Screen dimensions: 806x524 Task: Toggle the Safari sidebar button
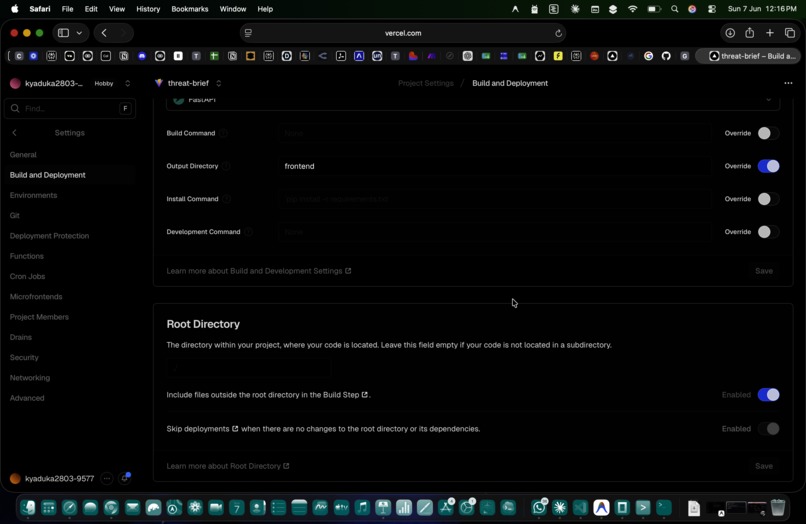tap(63, 33)
